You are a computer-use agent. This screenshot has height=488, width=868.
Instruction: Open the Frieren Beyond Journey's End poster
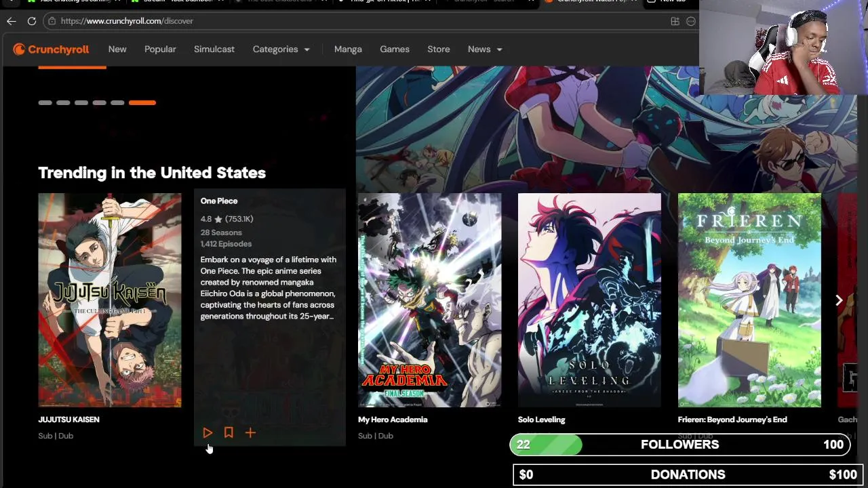coord(749,300)
